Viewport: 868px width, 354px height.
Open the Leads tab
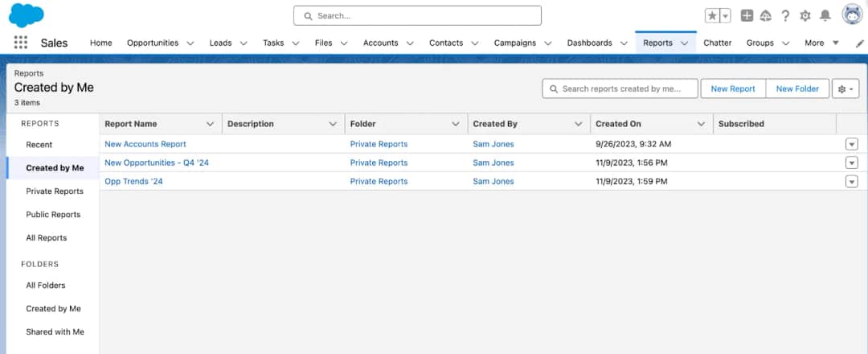[x=220, y=43]
